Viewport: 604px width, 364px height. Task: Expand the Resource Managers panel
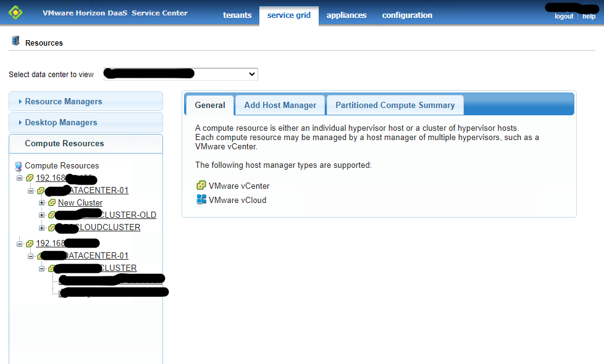click(x=85, y=101)
